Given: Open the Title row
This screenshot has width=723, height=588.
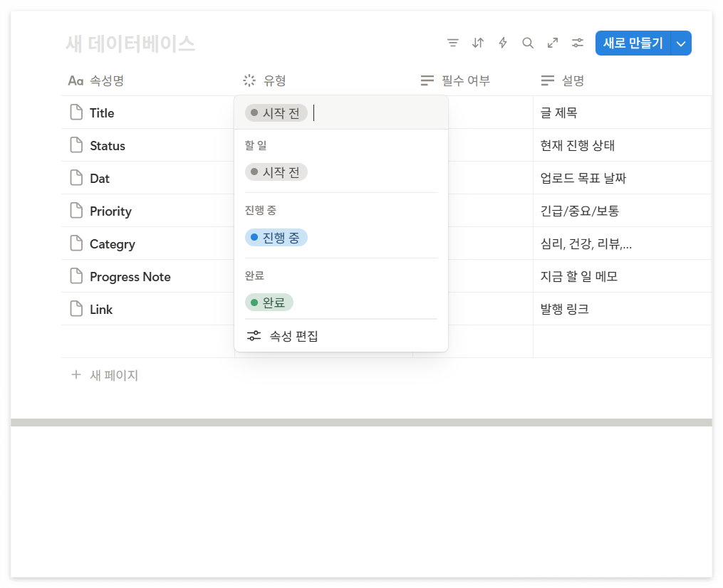Looking at the screenshot, I should tap(102, 113).
